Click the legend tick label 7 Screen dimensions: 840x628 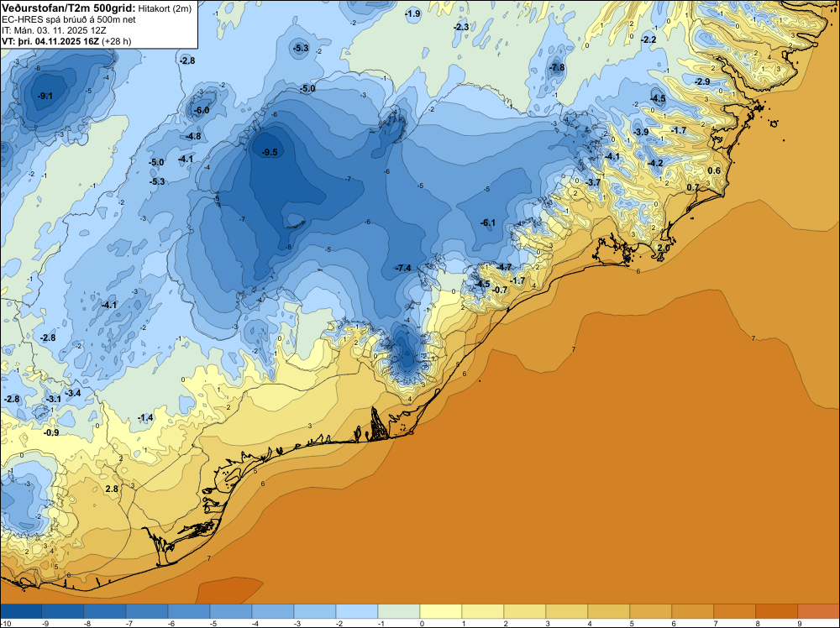(716, 623)
